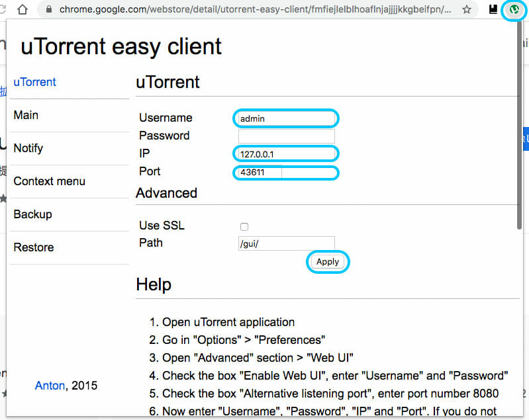Open the Context menu settings section
This screenshot has width=529, height=420.
point(49,181)
